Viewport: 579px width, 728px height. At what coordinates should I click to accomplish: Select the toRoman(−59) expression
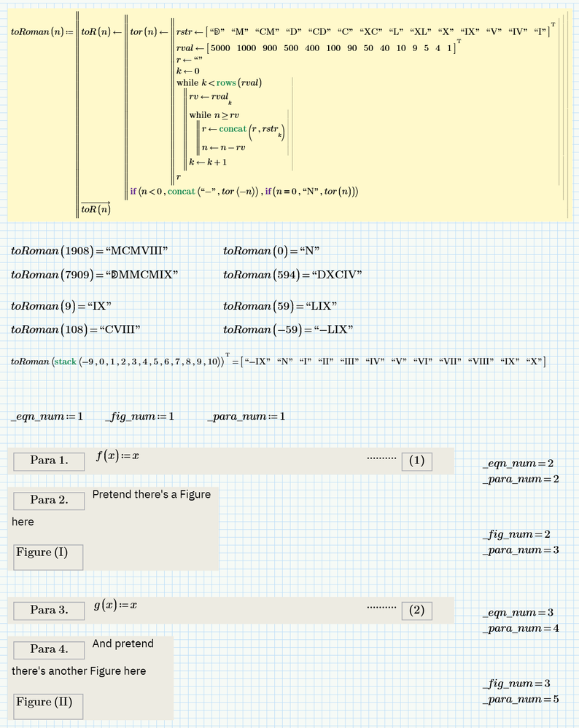288,329
